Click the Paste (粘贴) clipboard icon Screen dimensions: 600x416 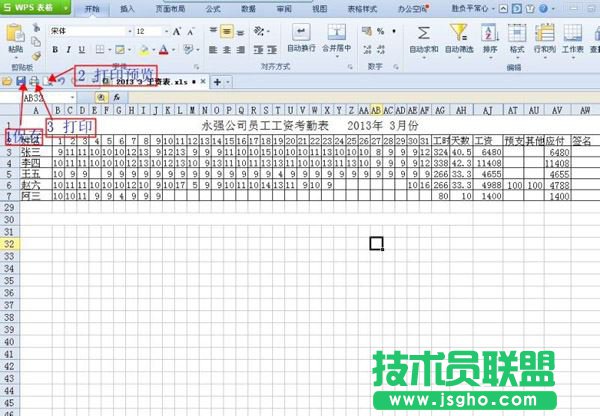point(16,34)
